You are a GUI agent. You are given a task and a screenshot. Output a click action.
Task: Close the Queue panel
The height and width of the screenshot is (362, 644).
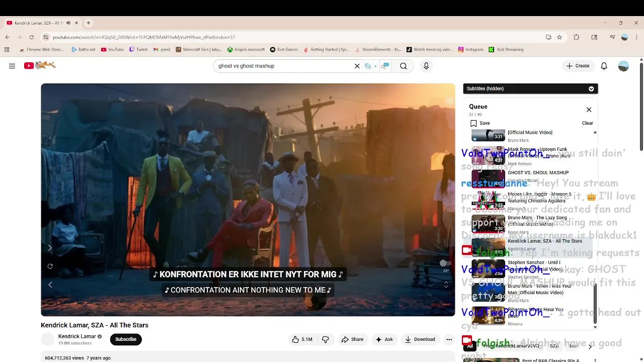coord(589,110)
